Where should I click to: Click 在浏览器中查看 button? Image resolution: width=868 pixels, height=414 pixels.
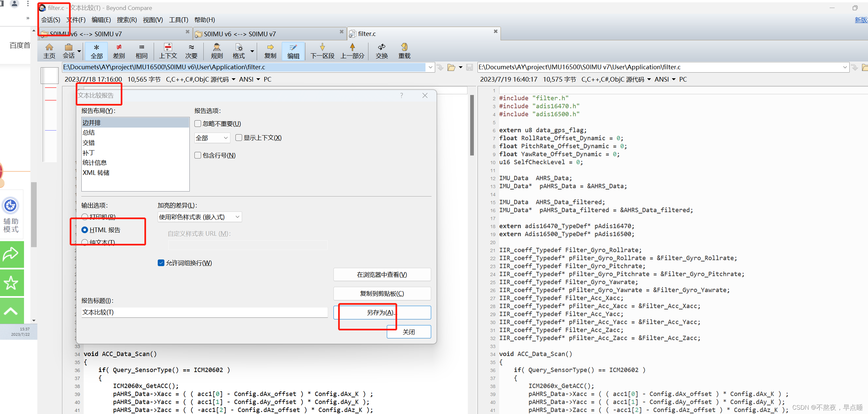click(382, 275)
